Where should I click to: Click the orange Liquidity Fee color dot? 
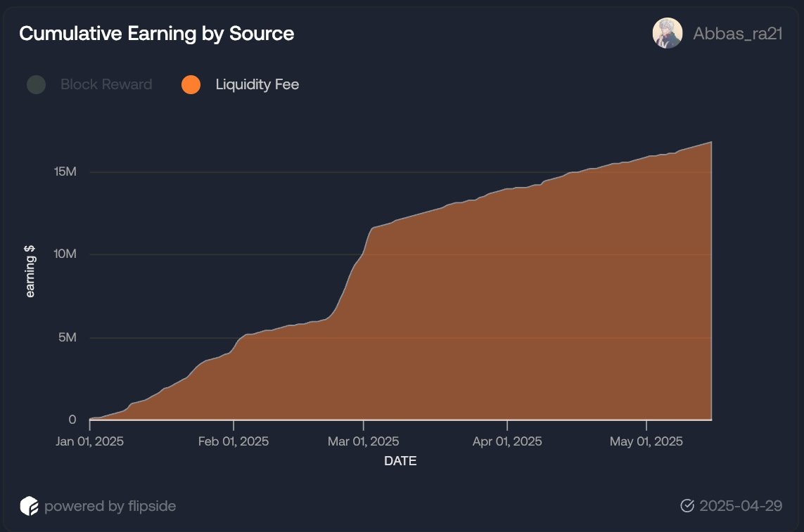click(x=191, y=84)
